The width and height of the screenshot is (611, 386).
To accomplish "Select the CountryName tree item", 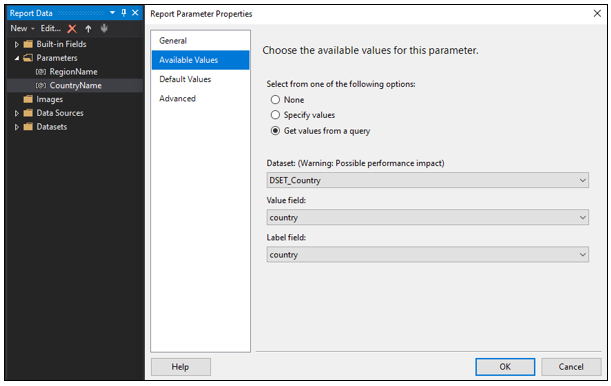I will 76,85.
